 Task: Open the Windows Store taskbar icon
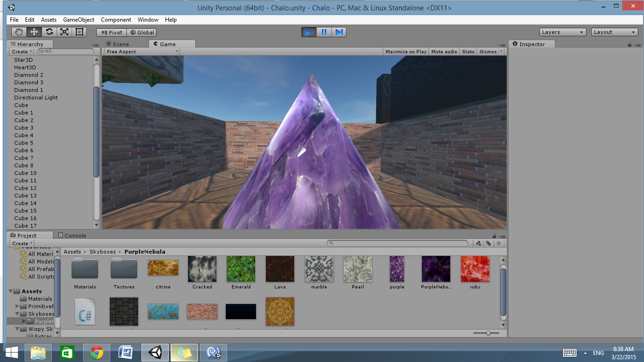(67, 352)
